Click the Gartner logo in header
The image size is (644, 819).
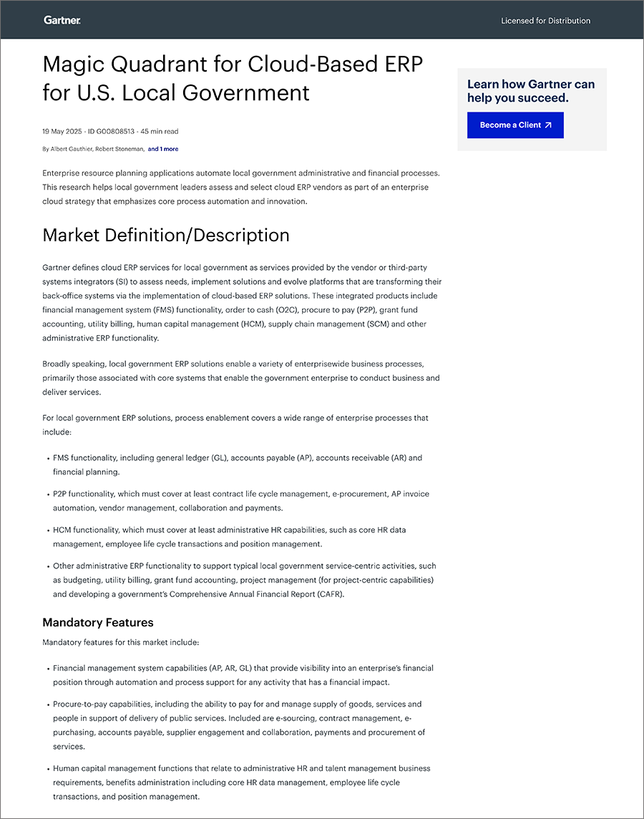(x=62, y=20)
